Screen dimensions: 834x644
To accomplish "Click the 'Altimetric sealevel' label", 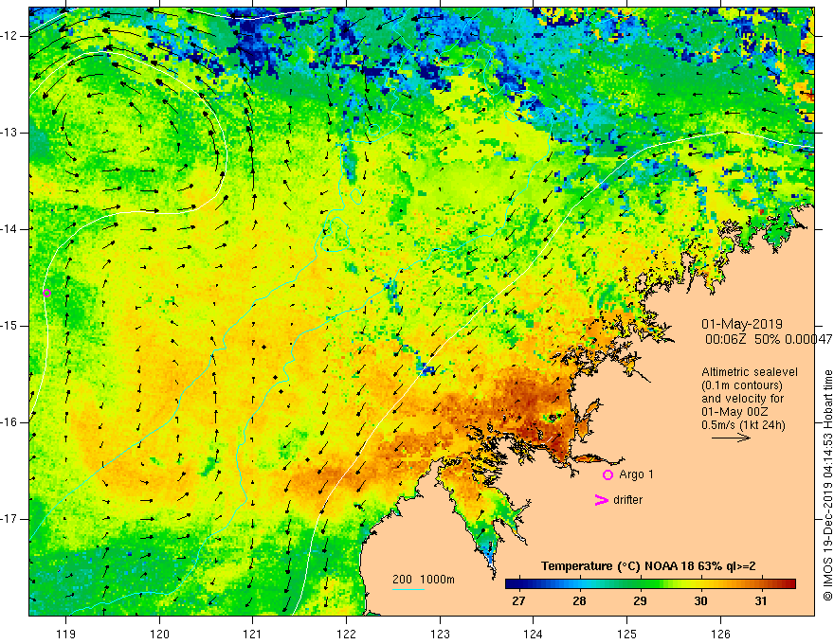I will click(750, 372).
